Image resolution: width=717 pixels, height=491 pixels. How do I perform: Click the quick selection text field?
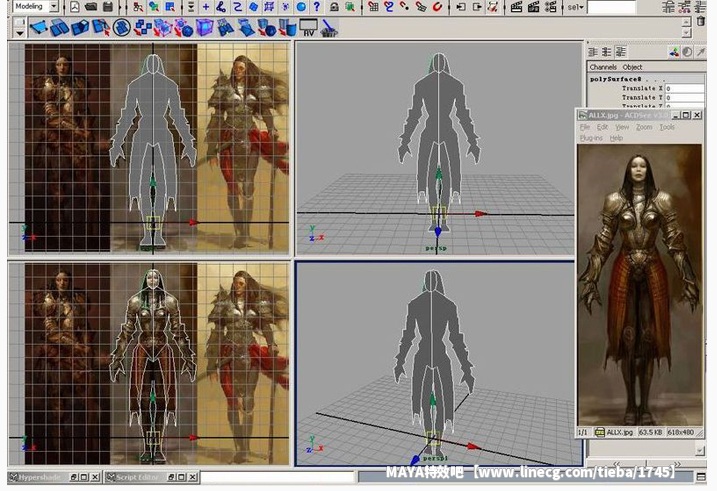point(611,7)
